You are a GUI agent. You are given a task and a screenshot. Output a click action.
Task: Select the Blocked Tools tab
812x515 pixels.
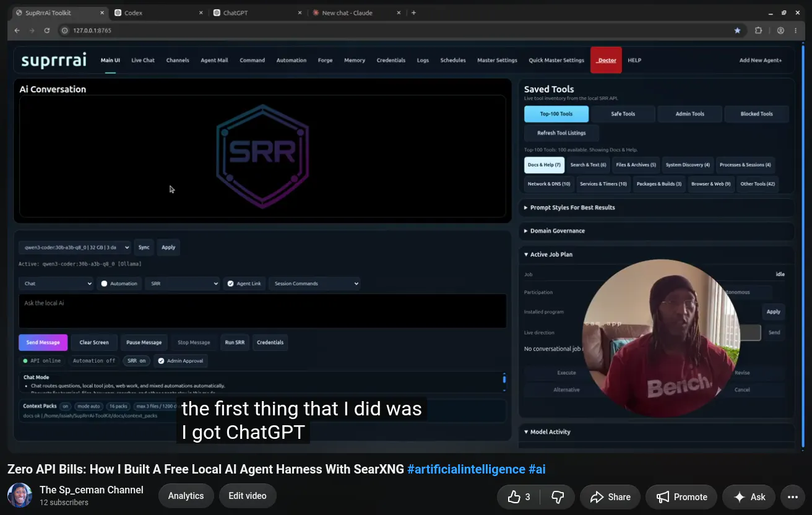(x=756, y=114)
